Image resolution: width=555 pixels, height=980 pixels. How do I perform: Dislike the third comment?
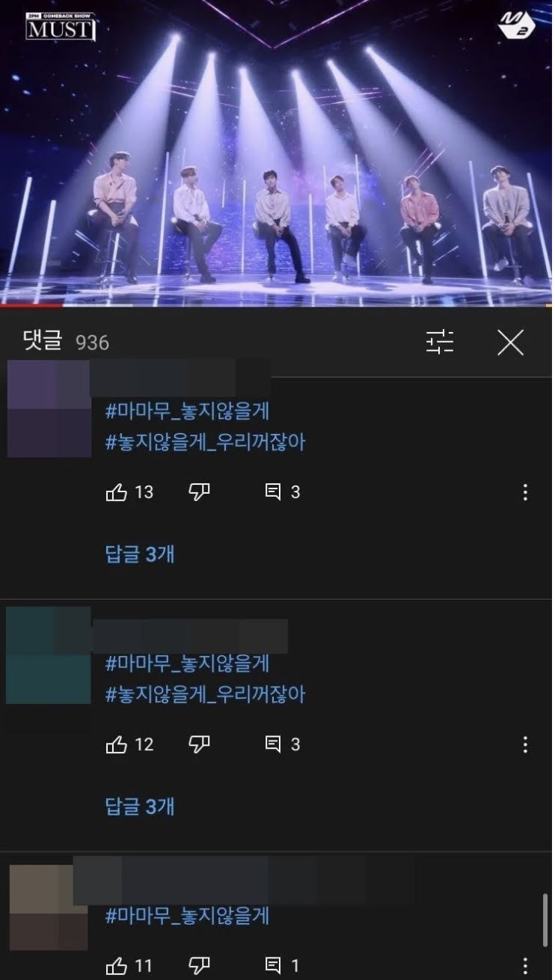pos(199,965)
